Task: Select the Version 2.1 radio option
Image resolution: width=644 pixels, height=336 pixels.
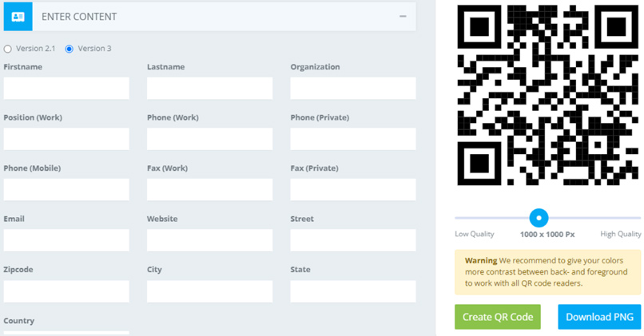Action: [x=7, y=49]
